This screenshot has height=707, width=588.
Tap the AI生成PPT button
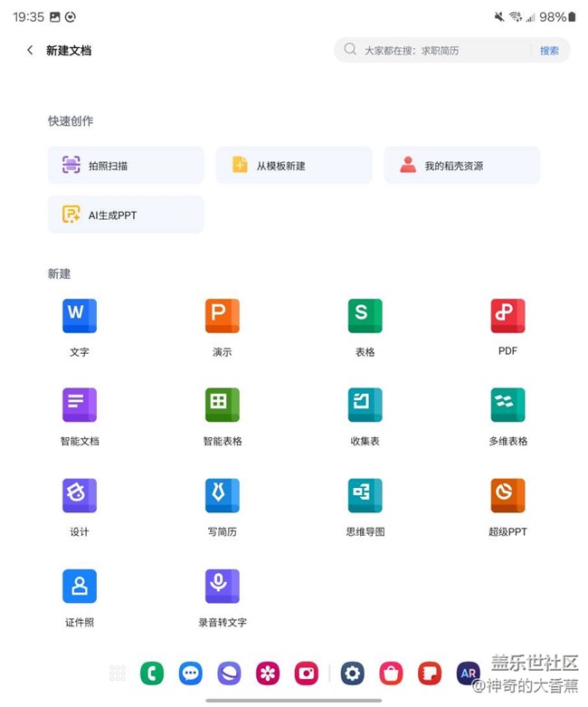[x=126, y=215]
